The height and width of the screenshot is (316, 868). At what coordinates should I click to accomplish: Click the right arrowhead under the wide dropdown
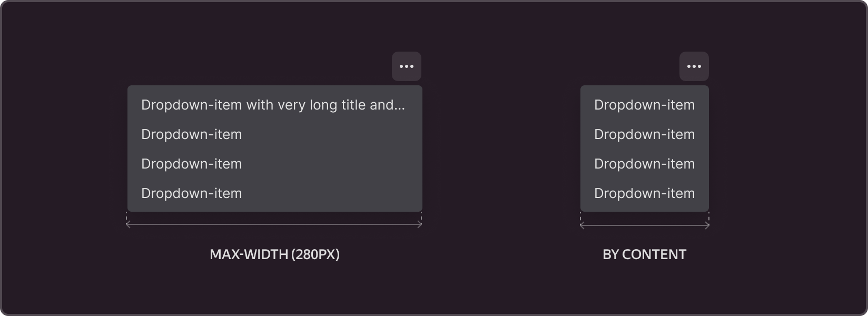click(420, 225)
